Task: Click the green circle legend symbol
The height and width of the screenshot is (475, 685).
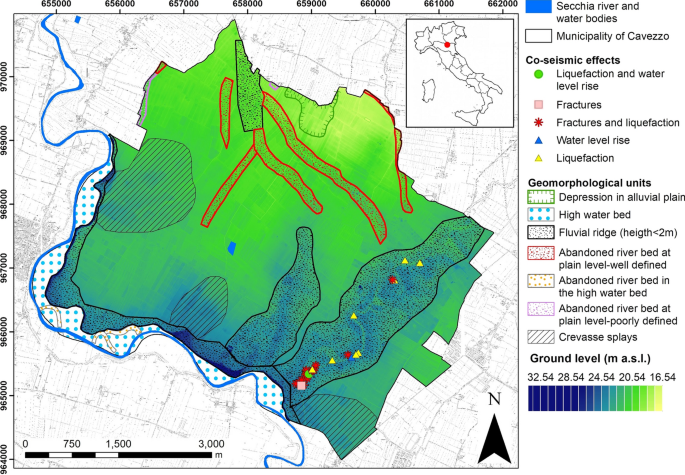Action: click(539, 74)
